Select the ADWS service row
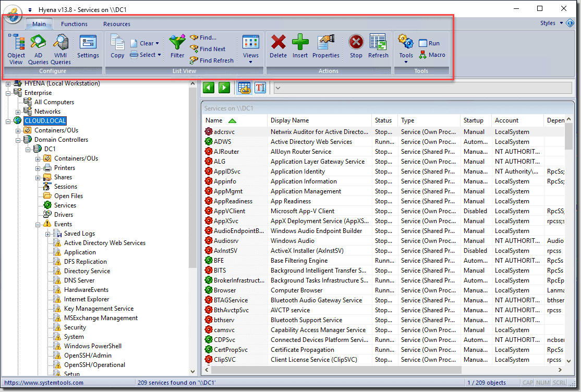The image size is (581, 392). pyautogui.click(x=384, y=142)
